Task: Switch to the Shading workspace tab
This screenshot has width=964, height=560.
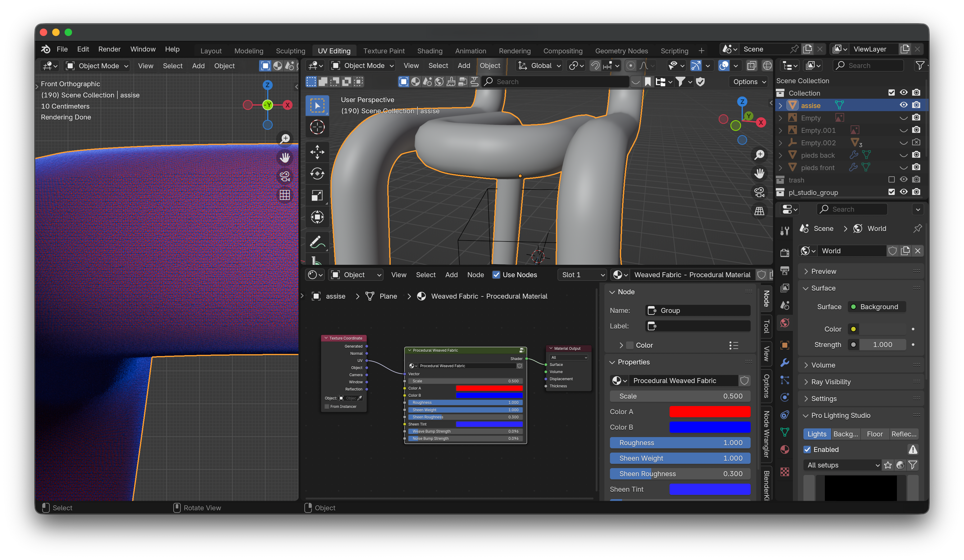Action: (x=430, y=51)
